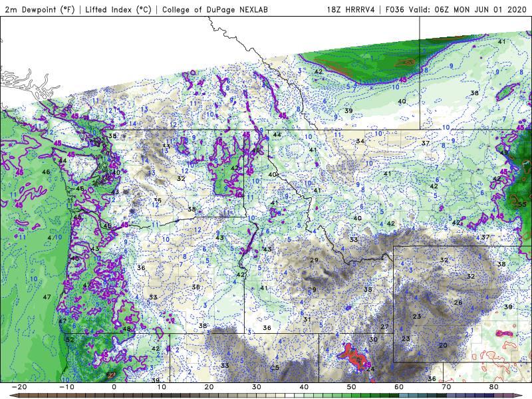
Task: Click the dewpoint value '31' on the map
Action: pyautogui.click(x=307, y=319)
